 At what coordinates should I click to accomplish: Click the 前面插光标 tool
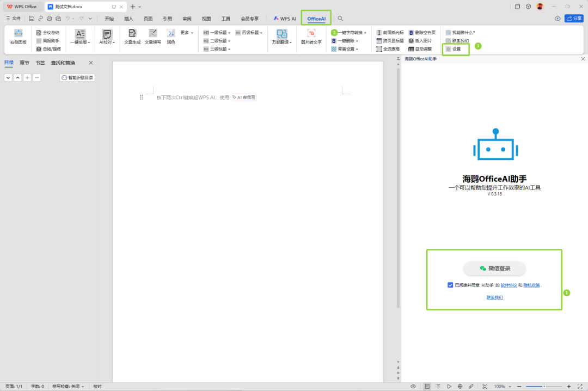pos(390,33)
